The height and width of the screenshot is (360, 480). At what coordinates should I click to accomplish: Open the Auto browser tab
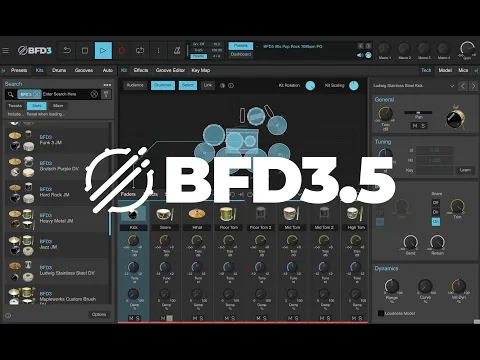click(x=108, y=70)
